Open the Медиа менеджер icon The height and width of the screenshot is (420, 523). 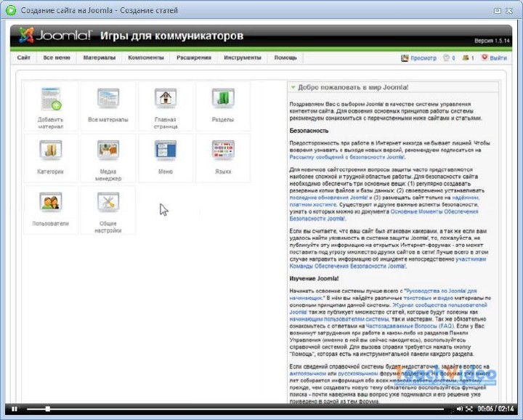click(x=108, y=158)
